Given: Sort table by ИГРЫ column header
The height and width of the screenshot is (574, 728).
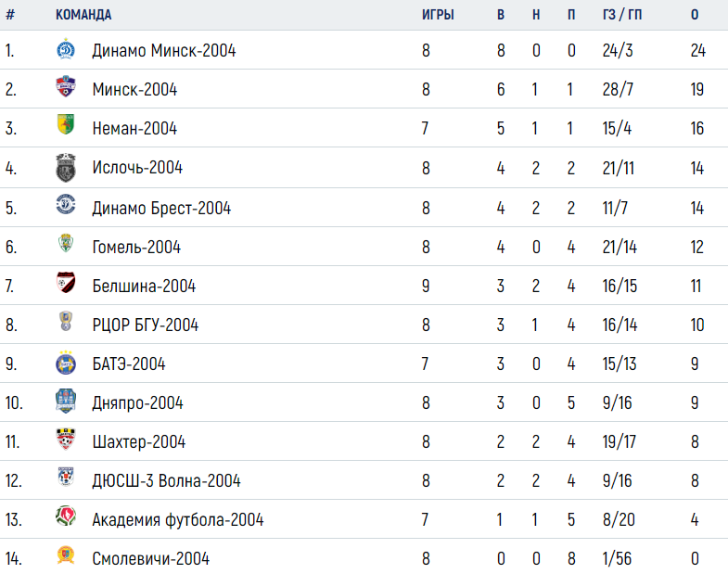Looking at the screenshot, I should point(438,15).
